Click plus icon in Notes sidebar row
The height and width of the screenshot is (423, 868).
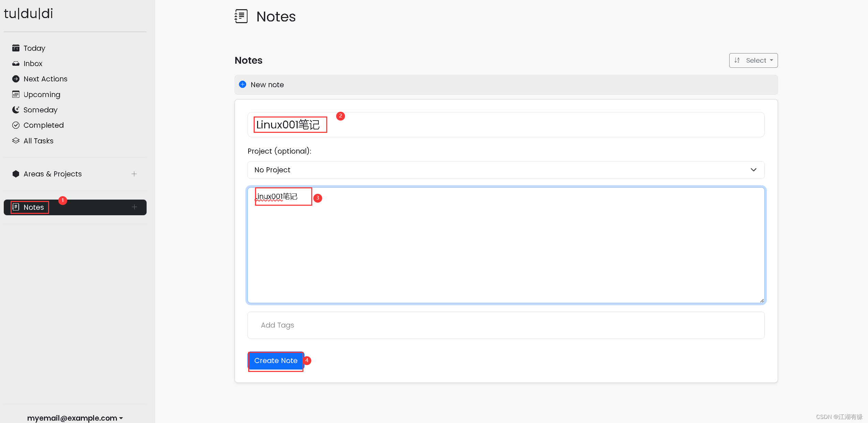coord(135,207)
